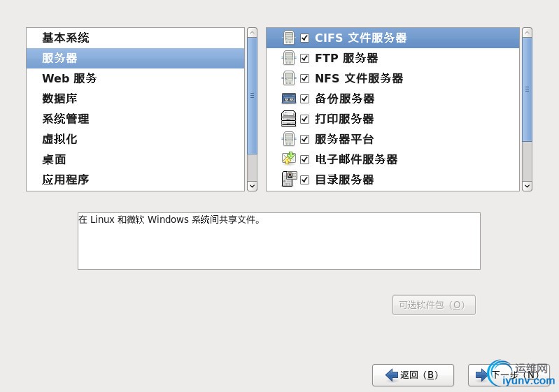Click the FTP 服务器 server icon

tap(289, 58)
